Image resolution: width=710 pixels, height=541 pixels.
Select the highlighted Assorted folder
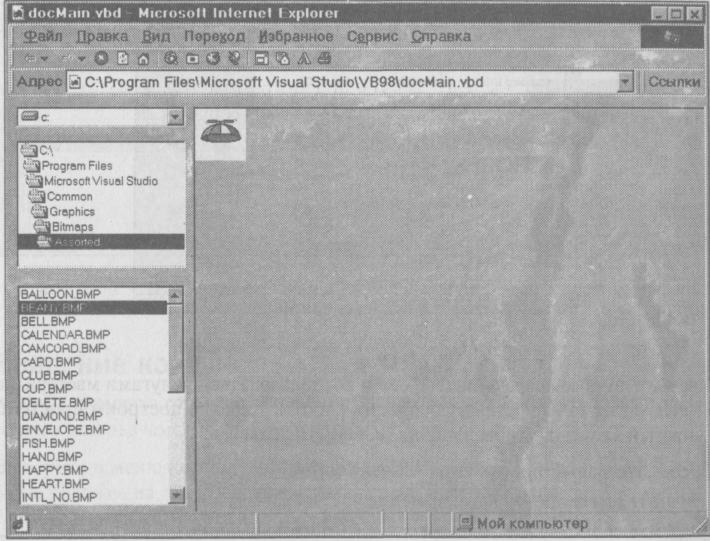pos(101,242)
